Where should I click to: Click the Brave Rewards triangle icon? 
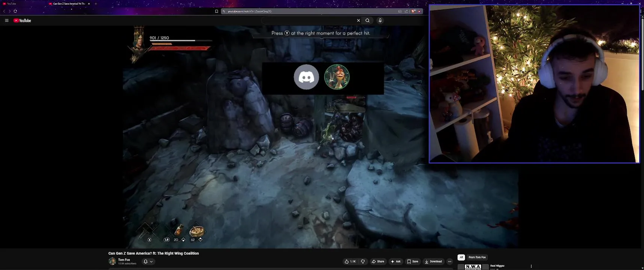419,11
